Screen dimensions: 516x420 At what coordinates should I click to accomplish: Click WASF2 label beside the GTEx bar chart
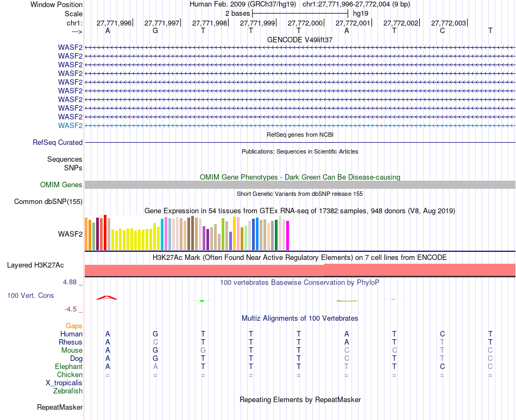point(70,234)
